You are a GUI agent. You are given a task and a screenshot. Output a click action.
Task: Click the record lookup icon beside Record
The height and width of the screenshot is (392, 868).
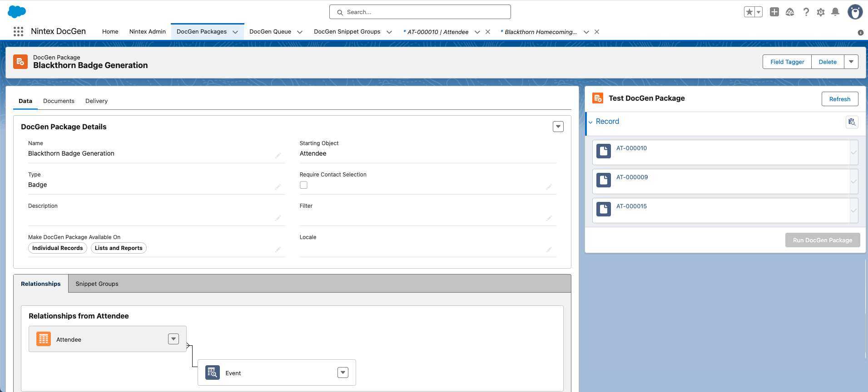[x=852, y=122]
